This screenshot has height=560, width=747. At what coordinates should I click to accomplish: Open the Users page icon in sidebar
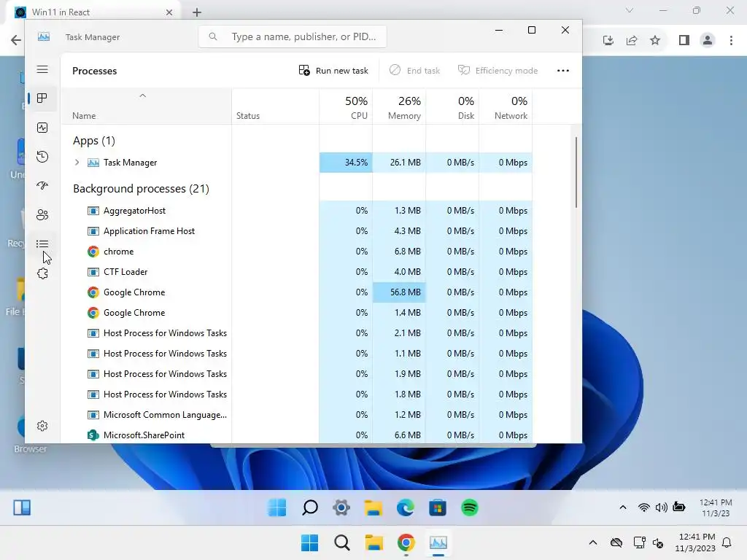(x=42, y=215)
